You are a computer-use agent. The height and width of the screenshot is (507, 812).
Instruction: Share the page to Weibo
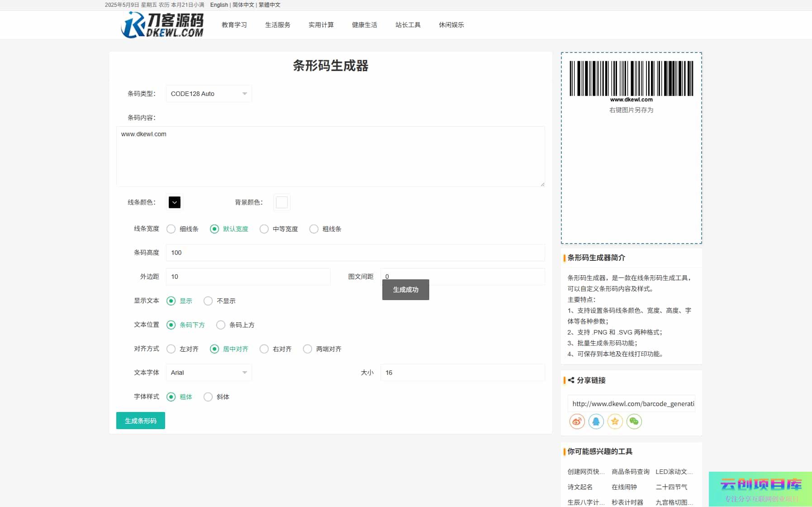click(577, 421)
